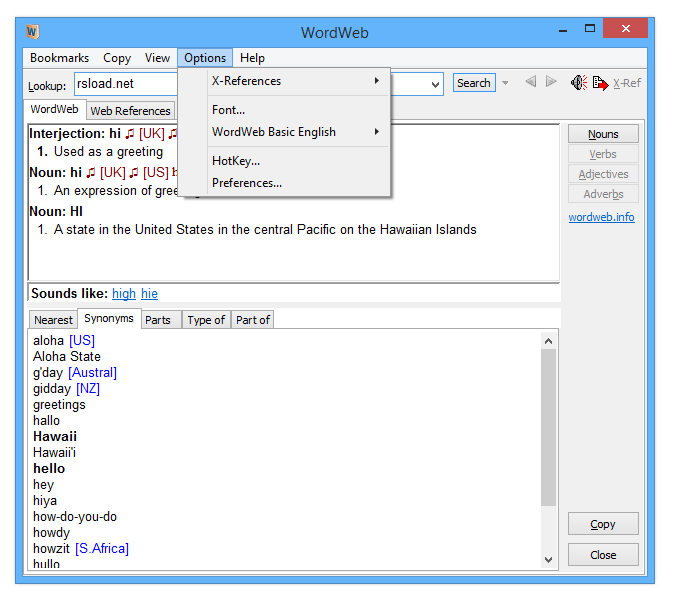Select synonym 'Hawaii'i'
674x611 pixels.
tap(54, 452)
